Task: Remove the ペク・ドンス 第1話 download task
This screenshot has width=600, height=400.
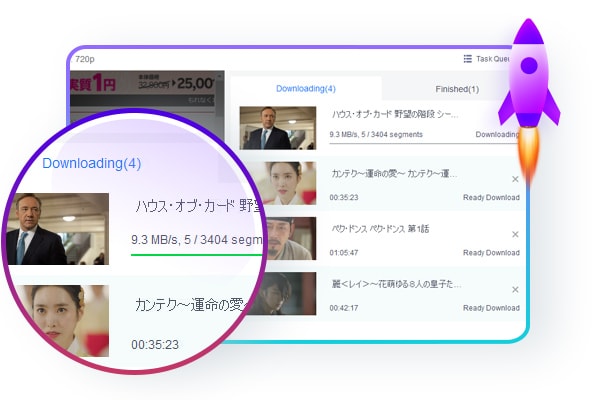Action: 515,234
